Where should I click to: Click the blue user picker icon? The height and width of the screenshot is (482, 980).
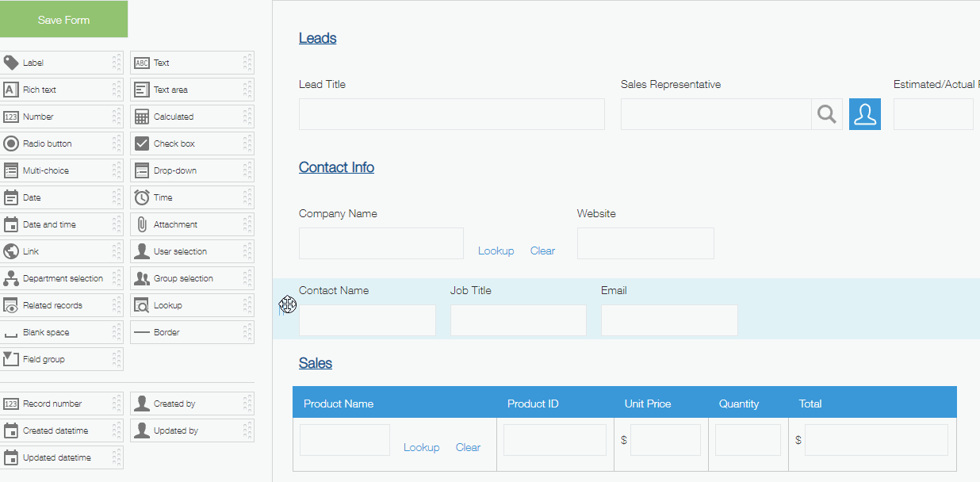coord(864,114)
